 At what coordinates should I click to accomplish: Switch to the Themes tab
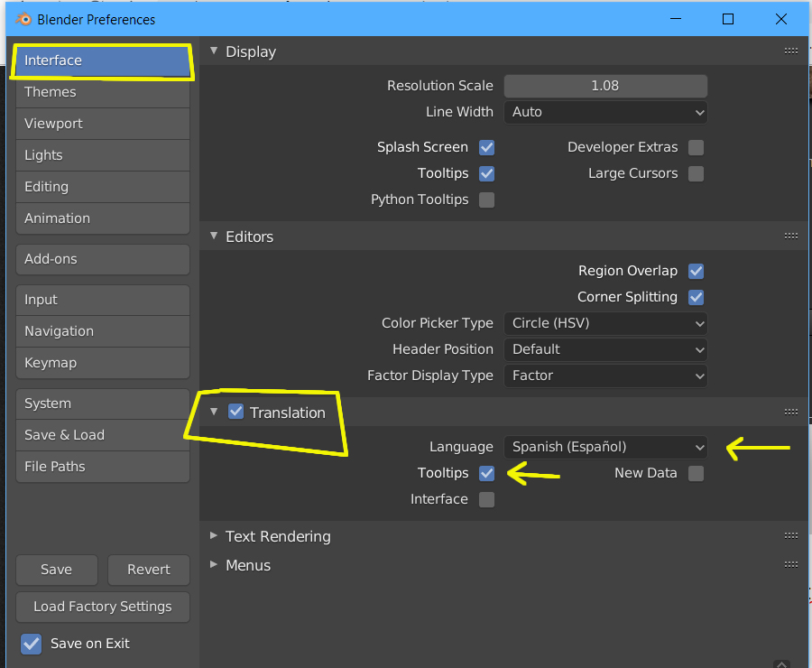(x=102, y=92)
